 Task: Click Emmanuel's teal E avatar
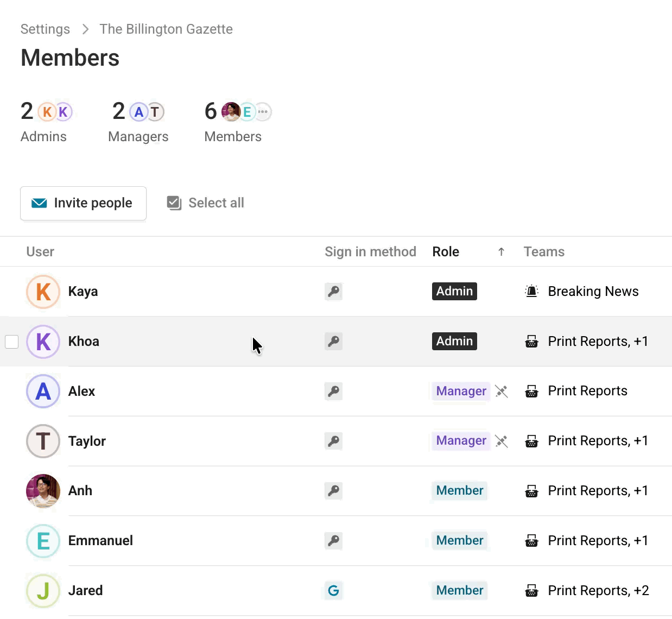pyautogui.click(x=43, y=541)
